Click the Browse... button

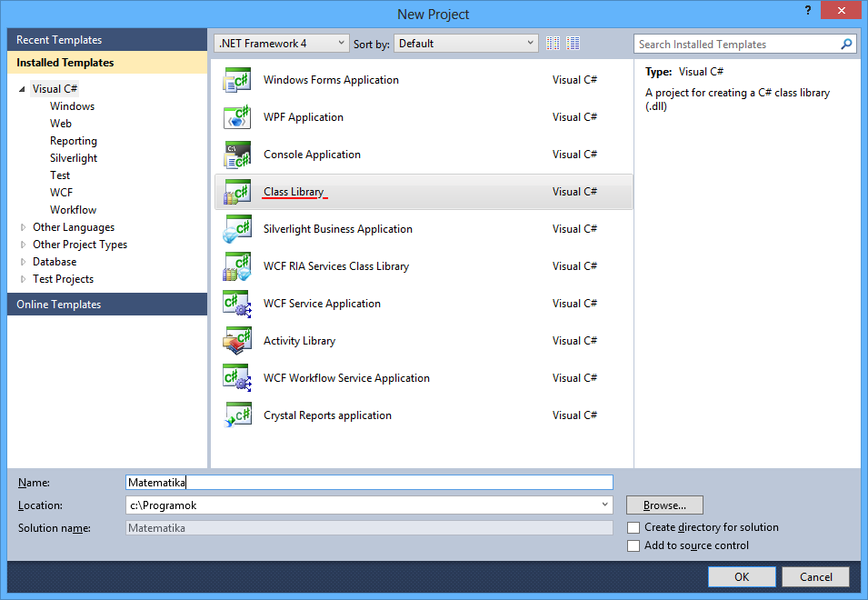coord(664,505)
